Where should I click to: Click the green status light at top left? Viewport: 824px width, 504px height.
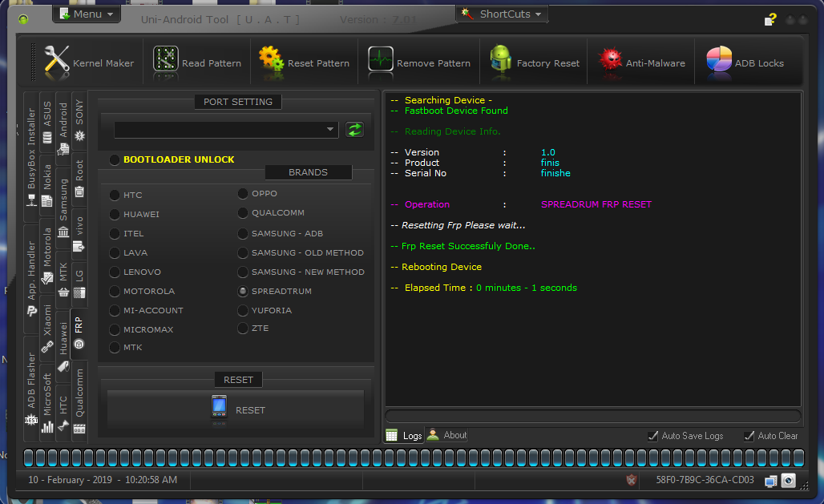coord(23,19)
